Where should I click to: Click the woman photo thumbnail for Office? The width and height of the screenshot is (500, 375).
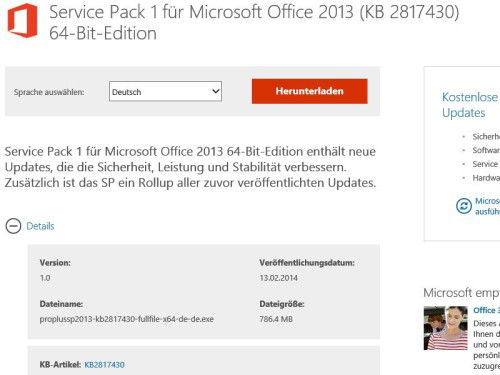446,328
